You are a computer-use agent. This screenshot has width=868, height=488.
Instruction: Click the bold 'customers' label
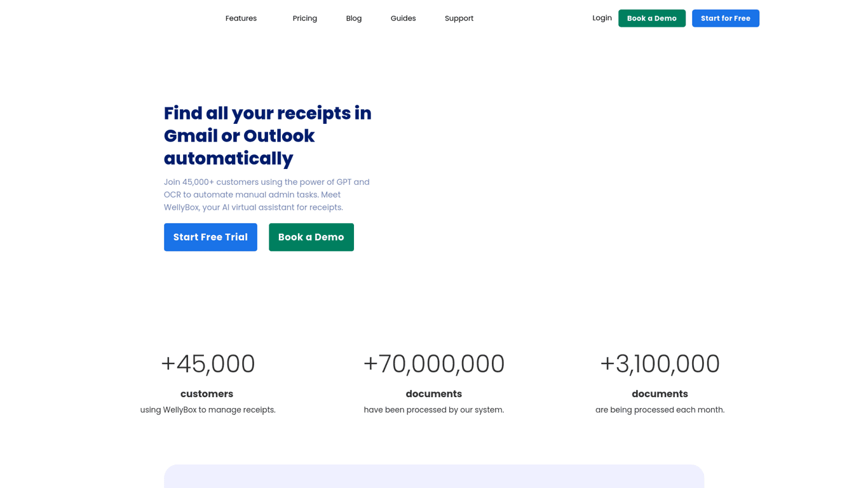click(x=207, y=394)
